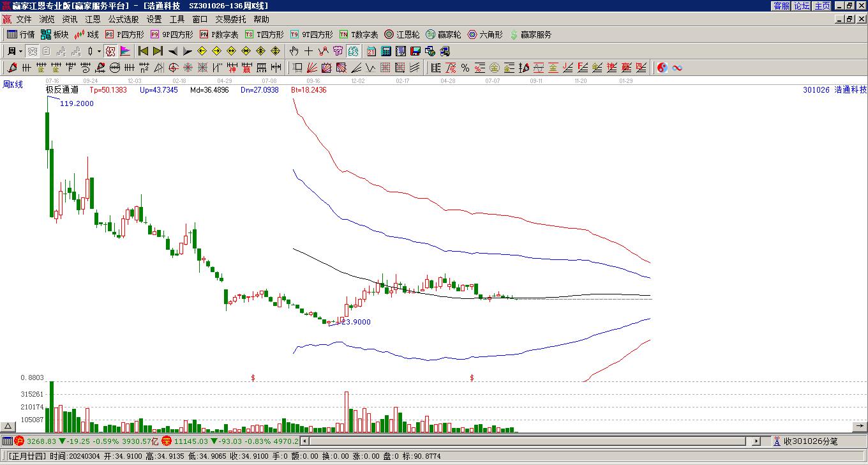Click the bottom scrollbar left arrow
Screen dimensions: 868x465
(x=304, y=441)
